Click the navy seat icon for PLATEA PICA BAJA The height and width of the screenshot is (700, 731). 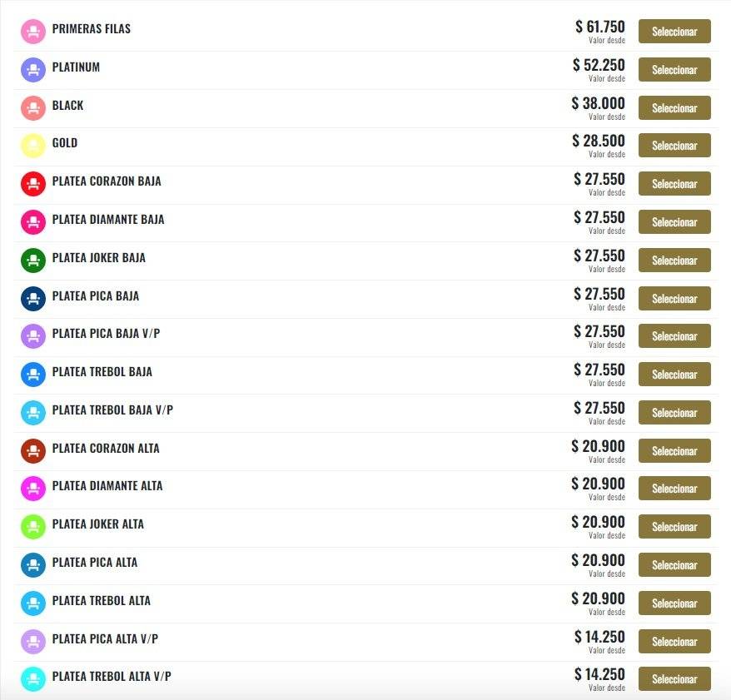[33, 298]
